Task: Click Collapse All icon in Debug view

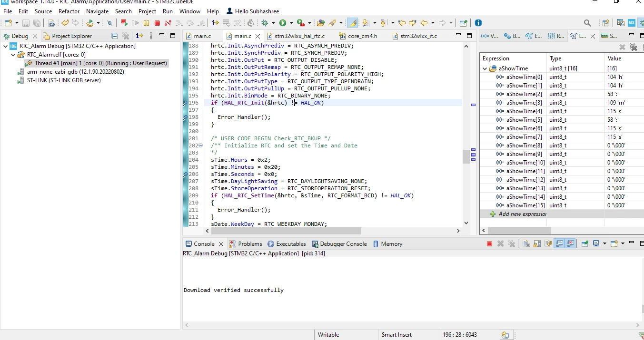Action: pyautogui.click(x=114, y=36)
